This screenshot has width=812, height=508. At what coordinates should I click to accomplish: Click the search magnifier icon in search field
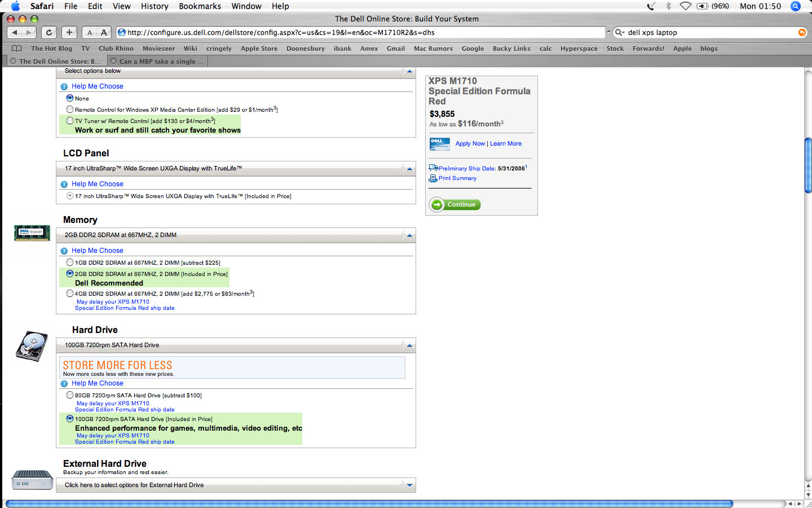(x=619, y=33)
